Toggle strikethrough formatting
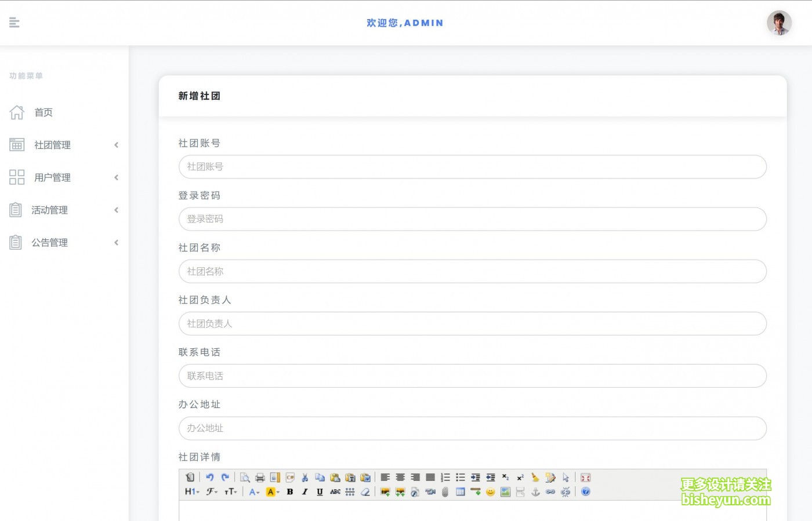Viewport: 812px width, 521px height. (335, 491)
